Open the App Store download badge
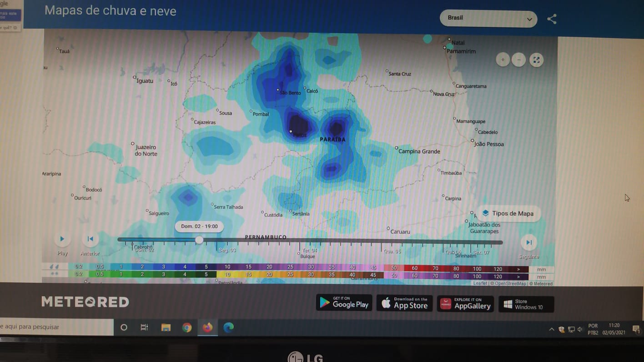 (404, 303)
